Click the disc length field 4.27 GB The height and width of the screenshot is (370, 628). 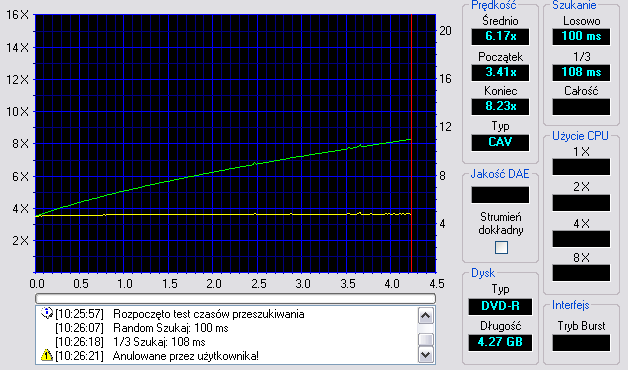coord(500,342)
